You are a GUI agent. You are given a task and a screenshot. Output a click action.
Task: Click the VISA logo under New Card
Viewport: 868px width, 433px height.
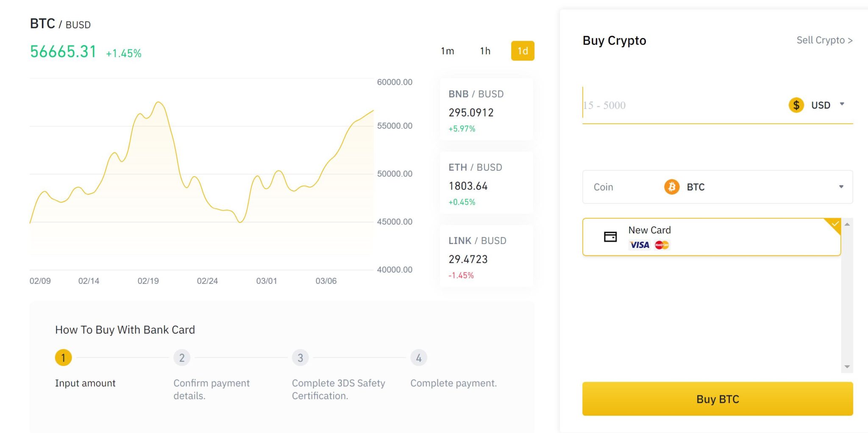pyautogui.click(x=640, y=245)
